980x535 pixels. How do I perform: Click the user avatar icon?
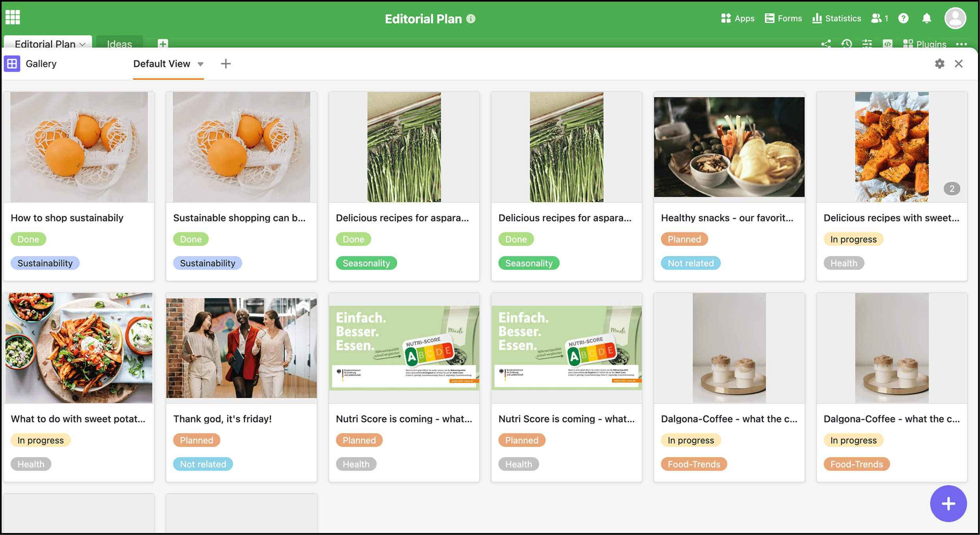click(955, 18)
